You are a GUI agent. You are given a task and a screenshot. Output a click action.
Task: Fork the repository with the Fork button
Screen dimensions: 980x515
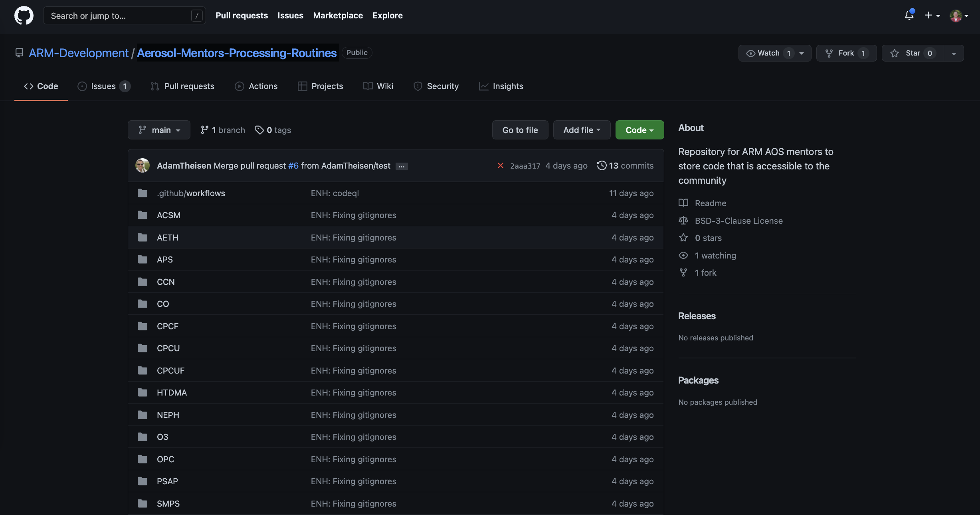[x=846, y=53]
